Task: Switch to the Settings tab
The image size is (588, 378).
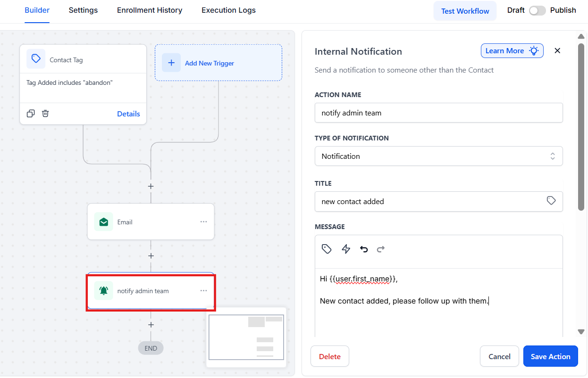Action: pyautogui.click(x=83, y=10)
